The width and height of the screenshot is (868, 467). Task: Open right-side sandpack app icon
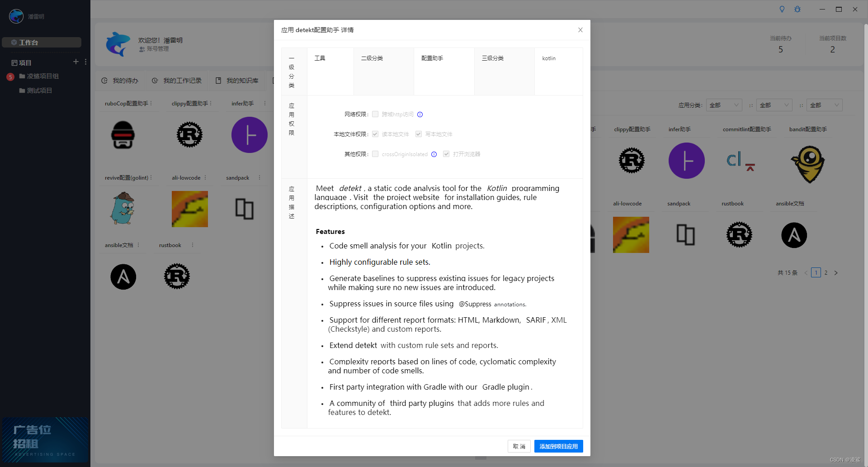coord(686,235)
